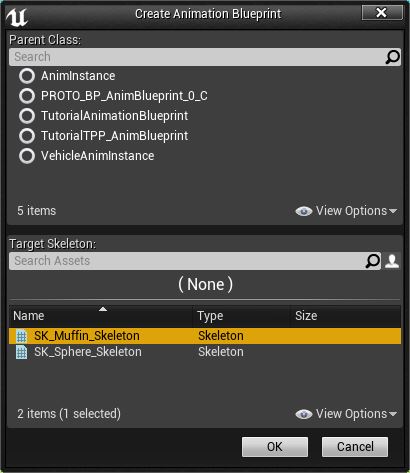Click the eye icon in Parent Class View Options
Viewport: 410px width, 473px height.
tap(304, 211)
